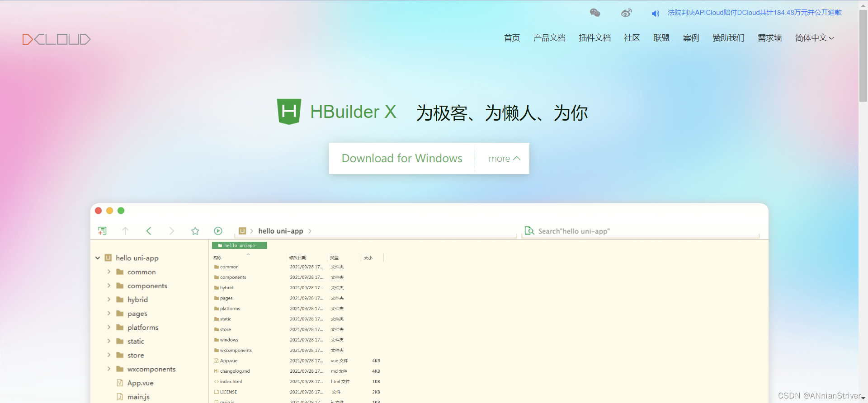Expand the pages folder in tree

[x=109, y=313]
